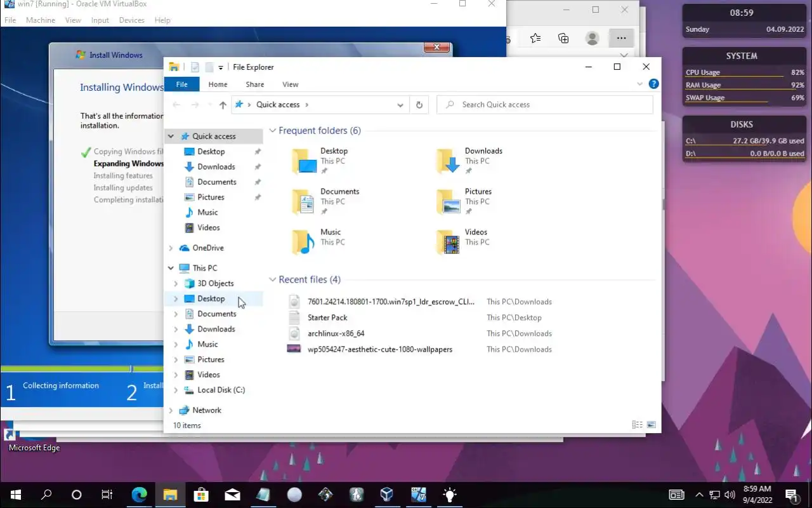Open the Windows Start menu
The width and height of the screenshot is (812, 508).
16,495
